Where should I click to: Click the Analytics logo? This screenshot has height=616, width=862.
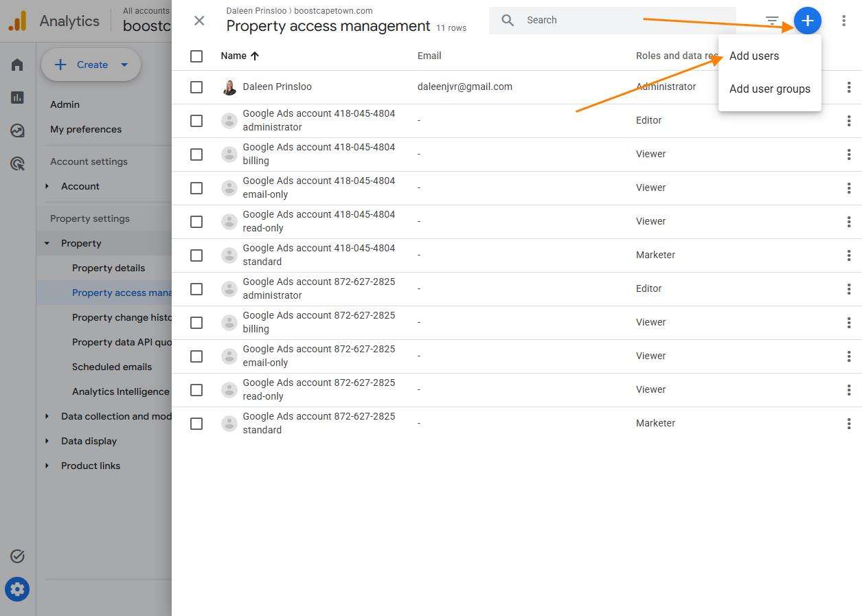(17, 21)
